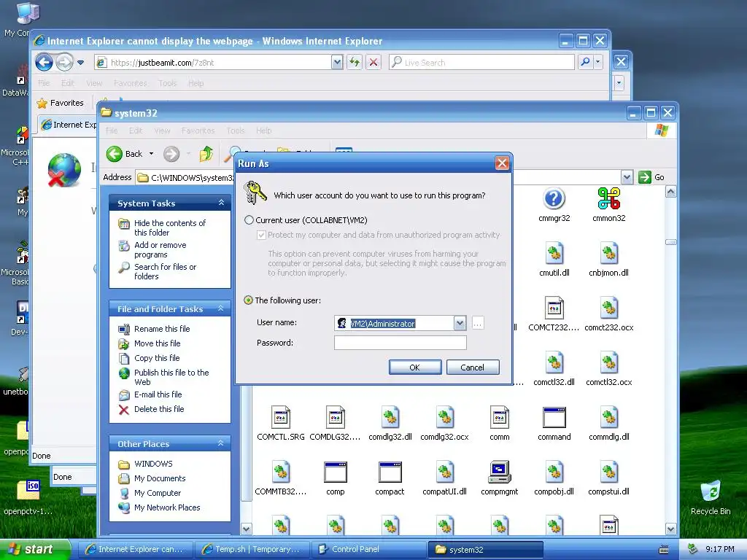Toggle Protect my computer checkbox

(261, 235)
